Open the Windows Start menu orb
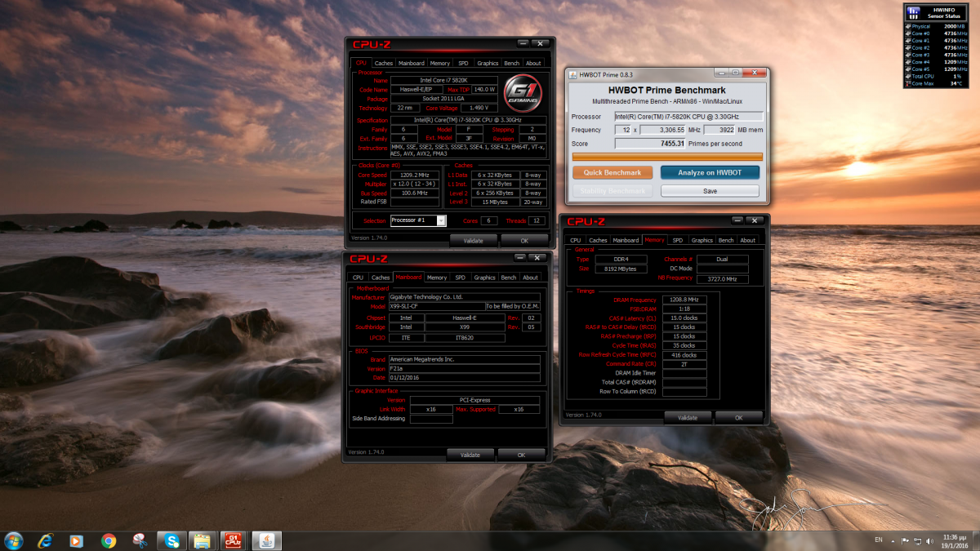Screen dimensions: 980x551 click(14, 540)
